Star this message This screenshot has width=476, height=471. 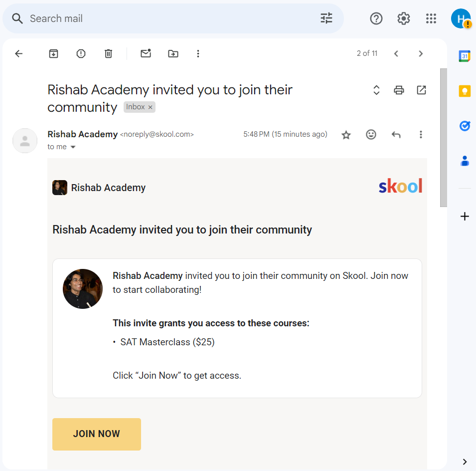coord(346,134)
